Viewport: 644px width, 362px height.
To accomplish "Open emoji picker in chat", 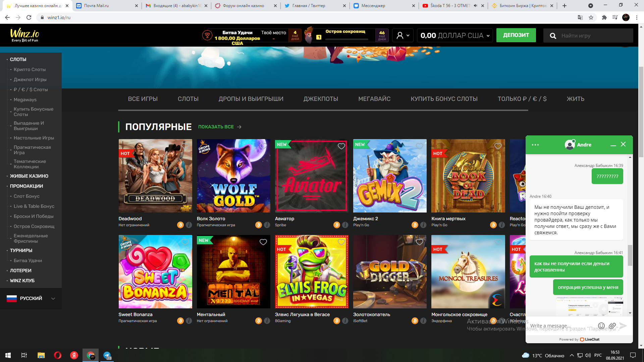I will (601, 326).
